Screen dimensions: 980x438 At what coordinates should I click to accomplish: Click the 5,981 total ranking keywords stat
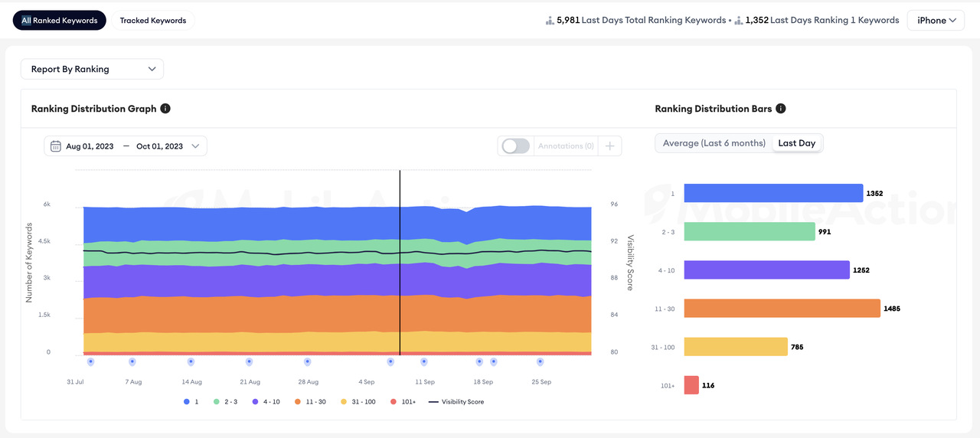(x=642, y=21)
